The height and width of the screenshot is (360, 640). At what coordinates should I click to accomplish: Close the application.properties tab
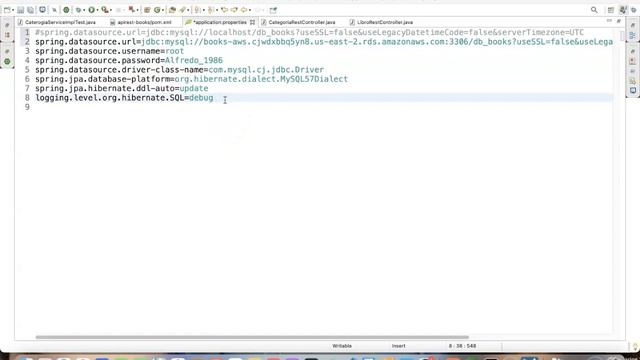tap(252, 22)
